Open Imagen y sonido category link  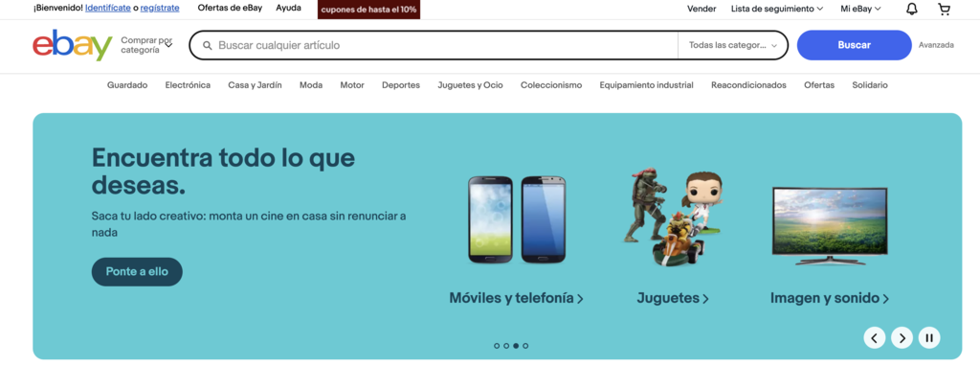830,298
